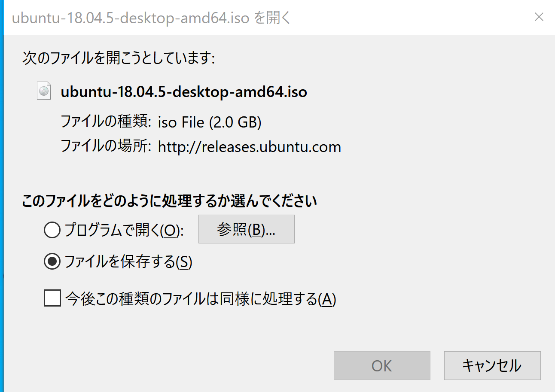
Task: Click the このファイルをどのように処理するか選んでください heading
Action: 169,201
